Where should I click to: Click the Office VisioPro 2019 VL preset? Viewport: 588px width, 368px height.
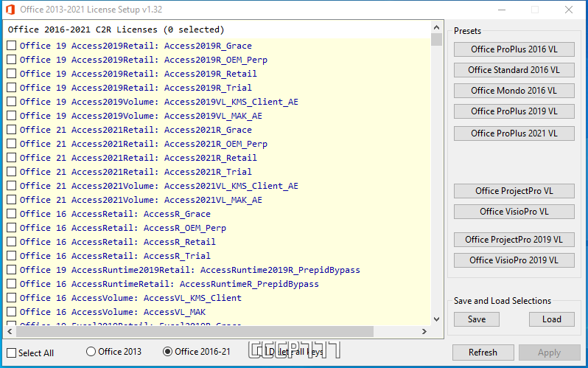pos(514,260)
